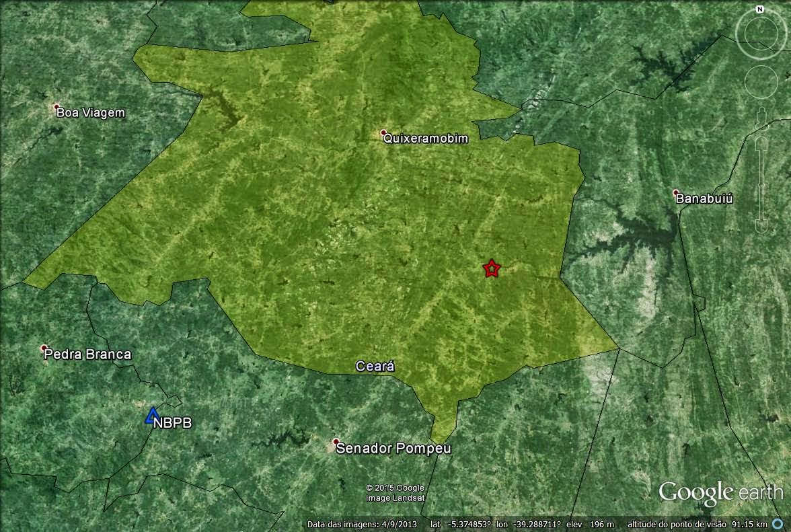Click the Google Earth logo
Viewport: 791px width, 532px height.
[720, 492]
